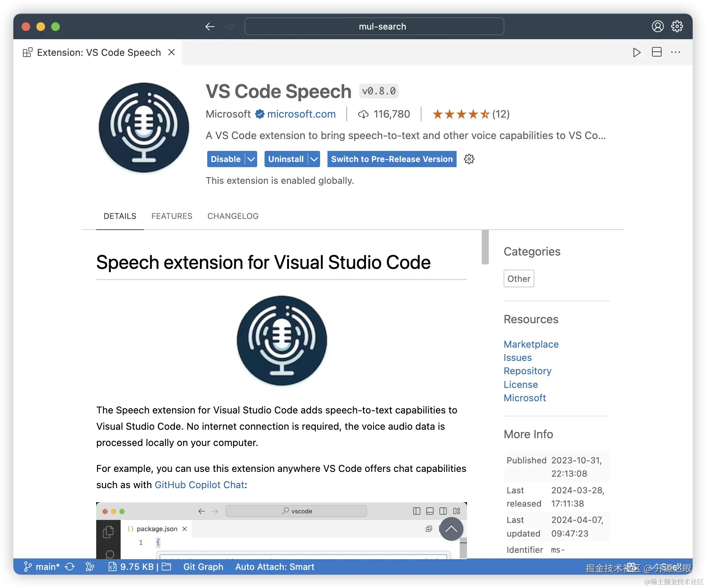Open the extension's Manage gear icon
Image resolution: width=706 pixels, height=588 pixels.
click(469, 159)
